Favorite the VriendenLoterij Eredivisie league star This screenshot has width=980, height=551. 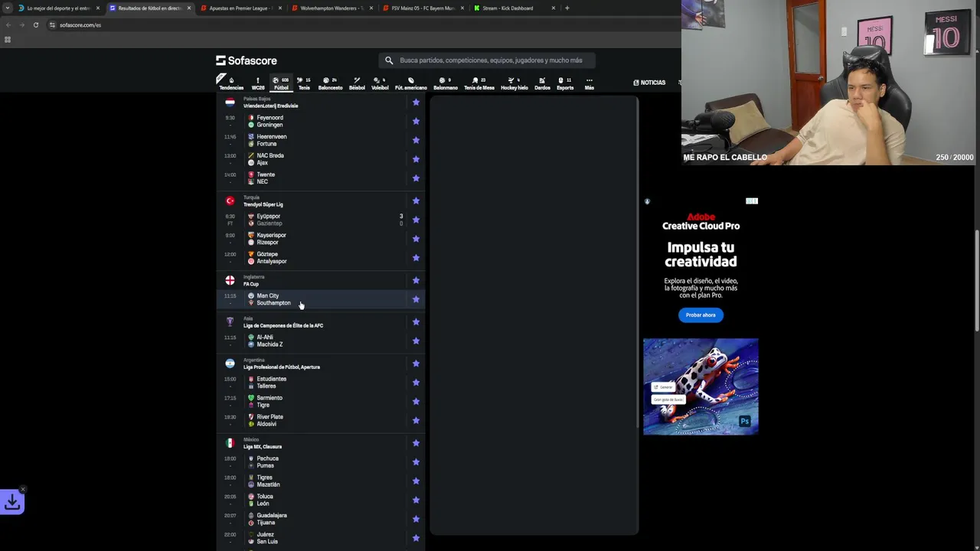[x=416, y=103]
